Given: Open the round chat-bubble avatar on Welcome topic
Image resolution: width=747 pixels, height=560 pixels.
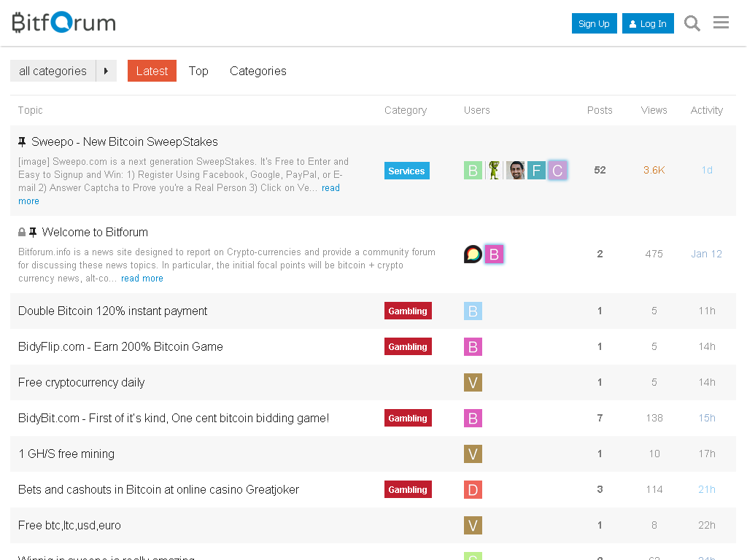Looking at the screenshot, I should coord(473,254).
